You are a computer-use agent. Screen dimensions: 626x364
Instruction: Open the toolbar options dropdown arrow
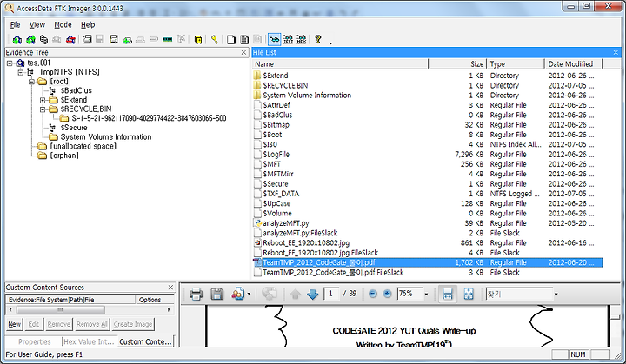330,43
